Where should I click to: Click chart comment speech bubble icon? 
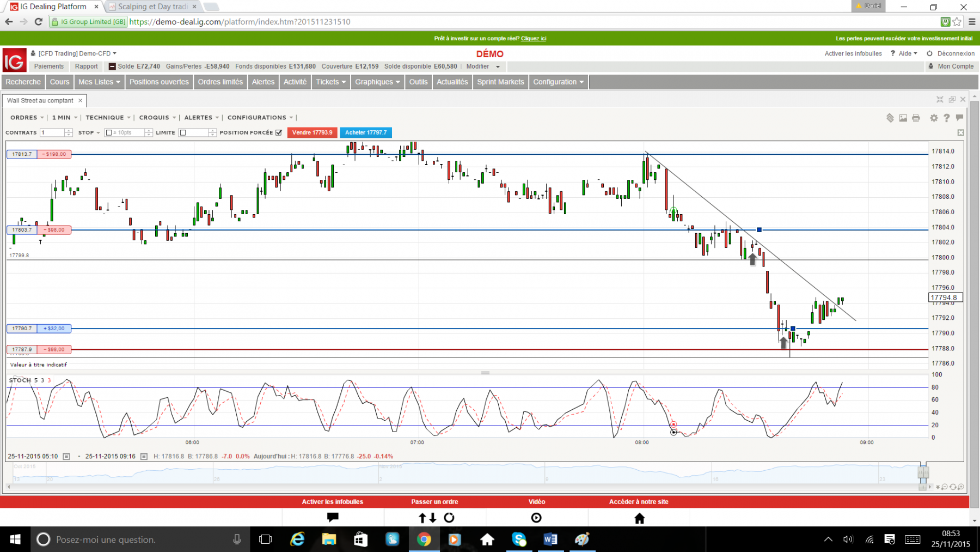coord(959,118)
